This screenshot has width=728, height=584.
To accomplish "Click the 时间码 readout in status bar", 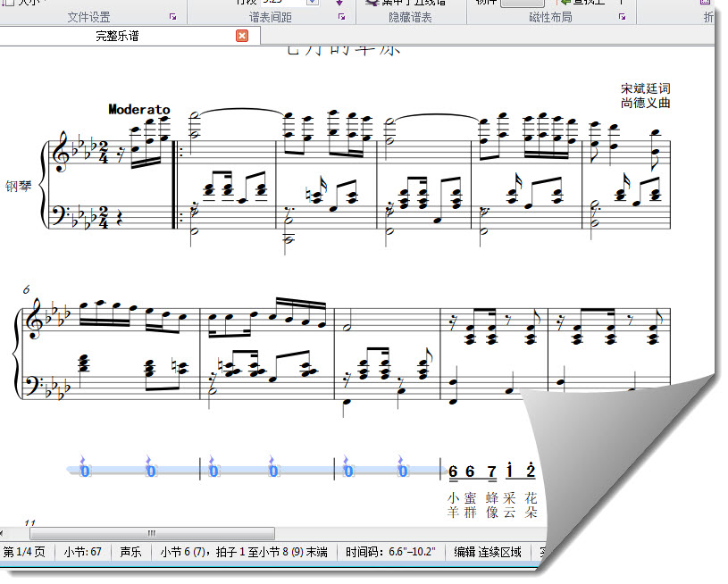I will pyautogui.click(x=390, y=552).
